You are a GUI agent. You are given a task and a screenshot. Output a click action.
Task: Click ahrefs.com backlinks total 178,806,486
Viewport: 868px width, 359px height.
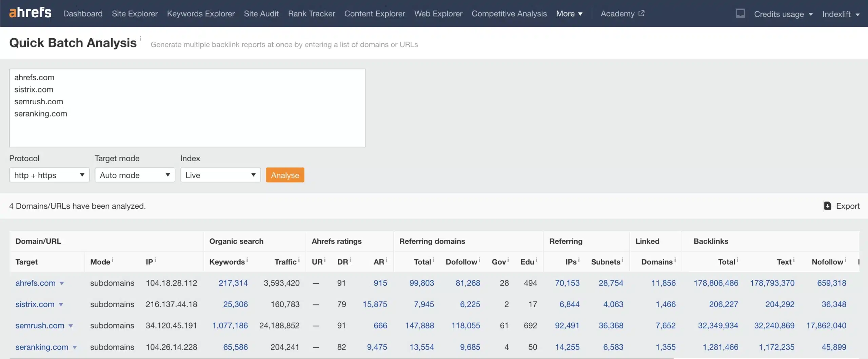pyautogui.click(x=716, y=283)
